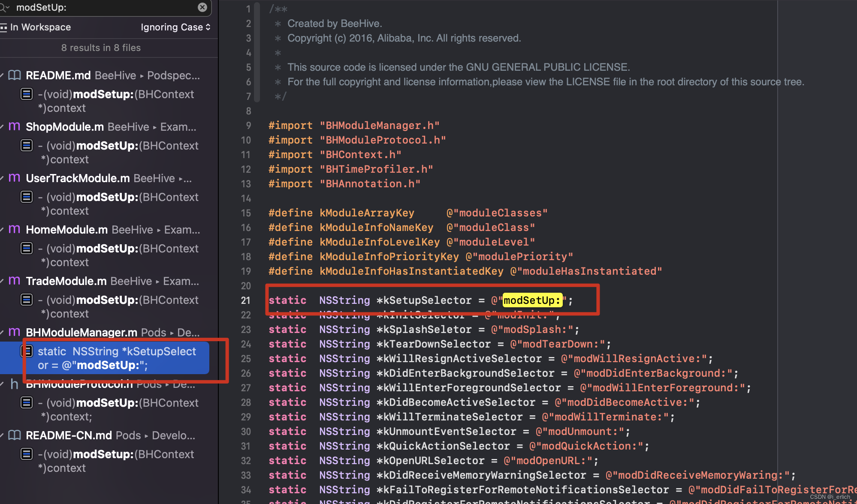This screenshot has width=857, height=504.
Task: Click the BHModuleManager.m file icon
Action: click(15, 332)
